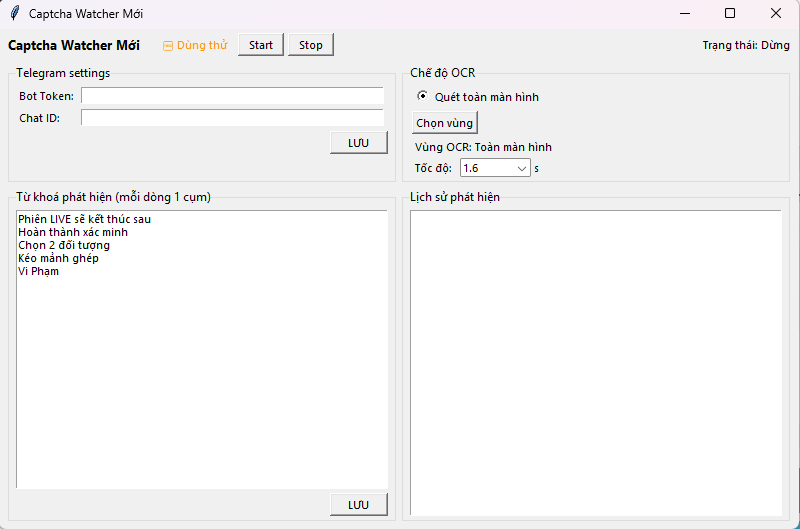Save Telegram settings with the LƯU button
The height and width of the screenshot is (529, 800).
click(x=359, y=143)
